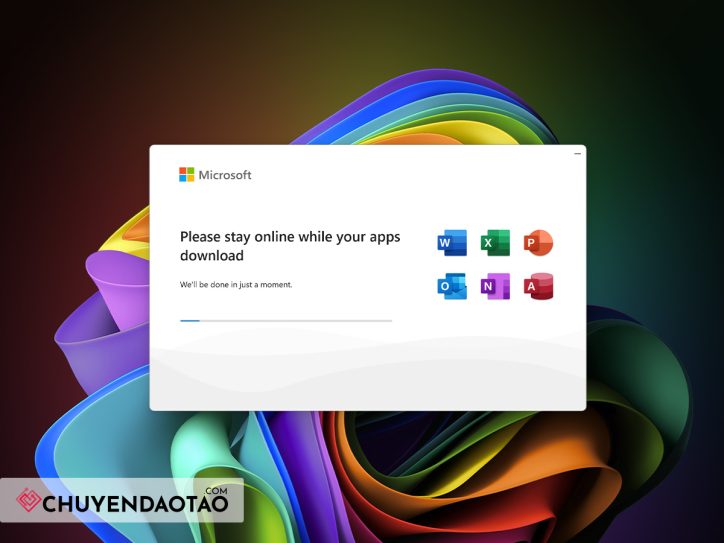724x543 pixels.
Task: Click the Excel app icon
Action: [495, 242]
